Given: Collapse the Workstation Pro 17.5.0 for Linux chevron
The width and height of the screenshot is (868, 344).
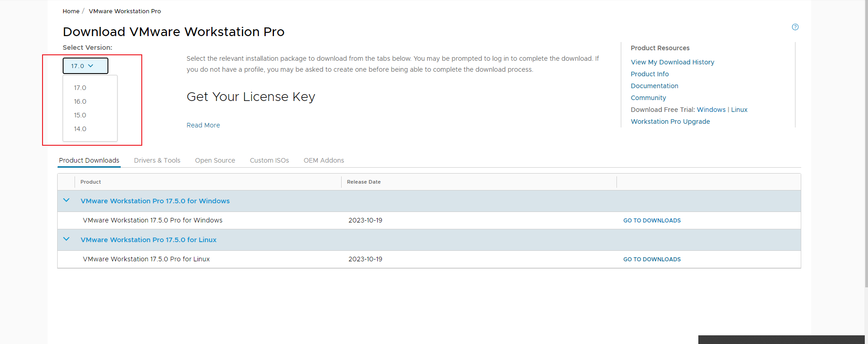Looking at the screenshot, I should 66,239.
